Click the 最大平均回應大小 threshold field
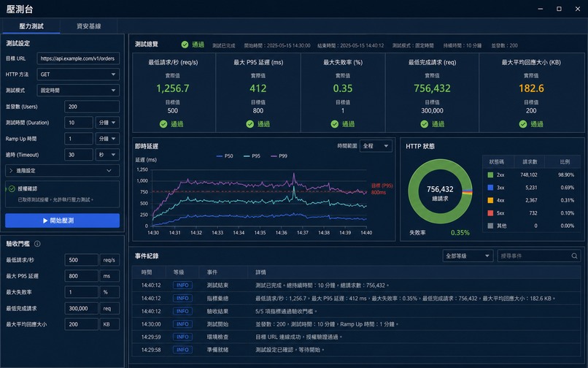The width and height of the screenshot is (588, 368). (x=82, y=324)
